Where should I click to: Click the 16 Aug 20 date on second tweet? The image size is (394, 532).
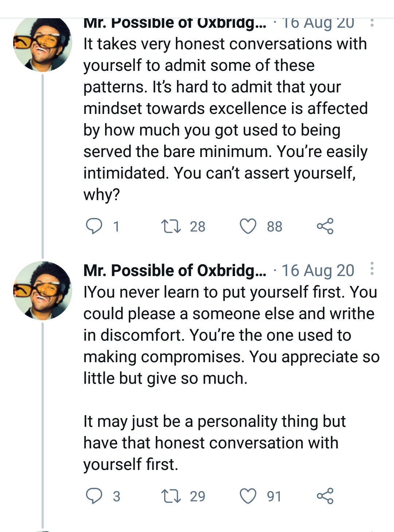[x=318, y=271]
